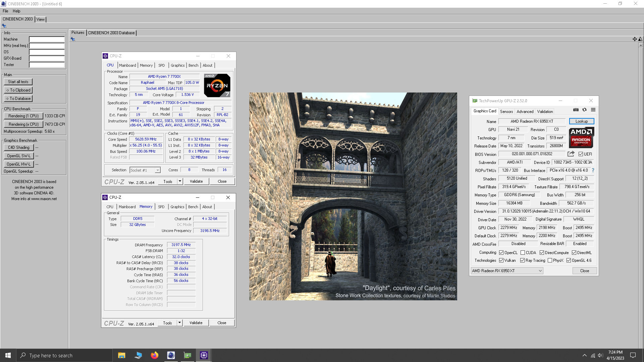Screen dimensions: 644x362
Task: Click Rendering (1 CPU) button
Action: 23,116
